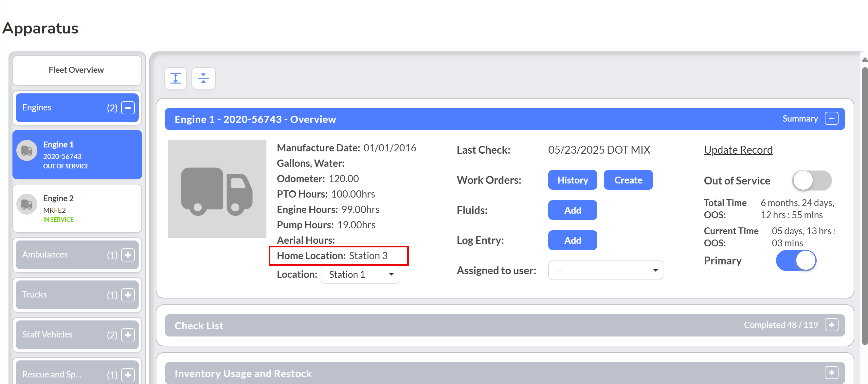The image size is (868, 384).
Task: Click the expand all sections icon
Action: [x=175, y=78]
